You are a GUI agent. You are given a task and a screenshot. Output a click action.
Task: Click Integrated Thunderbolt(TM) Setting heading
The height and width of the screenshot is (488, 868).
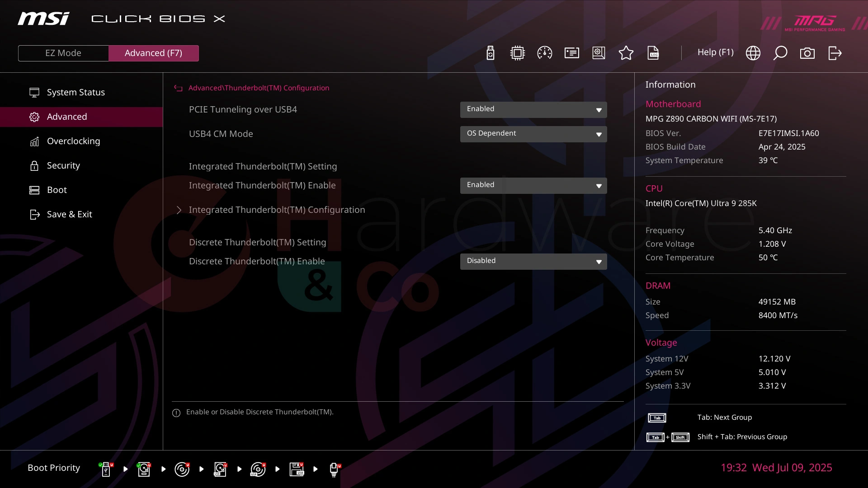(263, 166)
